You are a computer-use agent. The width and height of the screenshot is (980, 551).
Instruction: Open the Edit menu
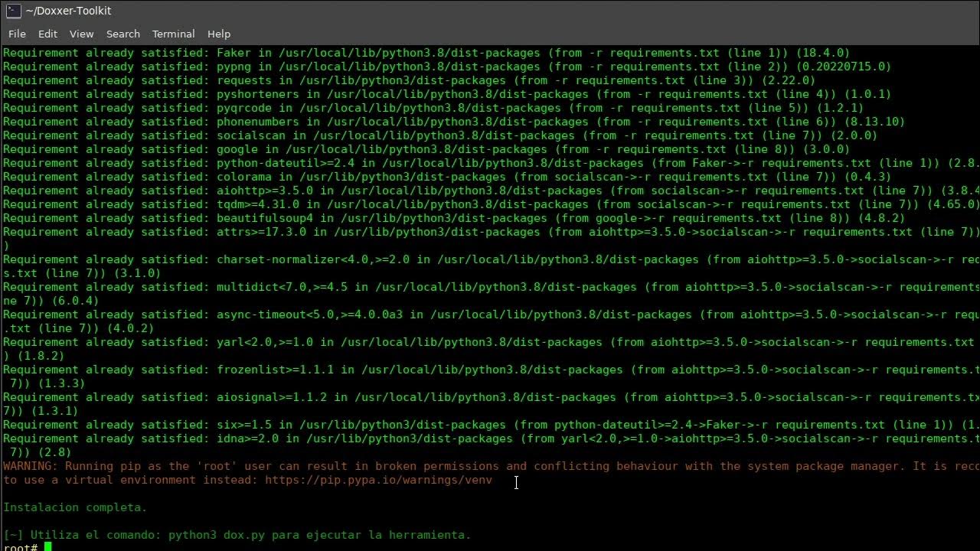(47, 34)
